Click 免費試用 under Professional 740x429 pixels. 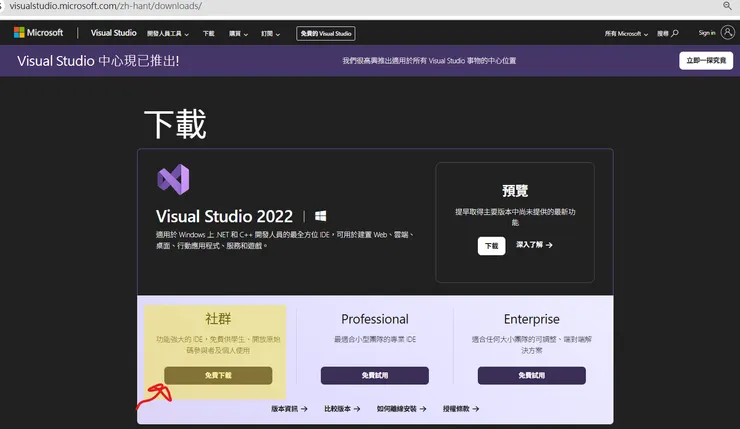[375, 375]
